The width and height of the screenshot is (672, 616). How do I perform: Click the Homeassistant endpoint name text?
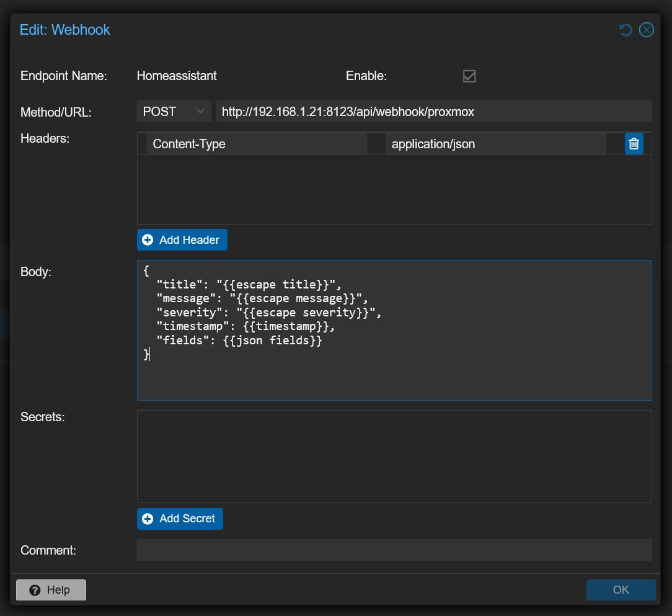tap(177, 76)
